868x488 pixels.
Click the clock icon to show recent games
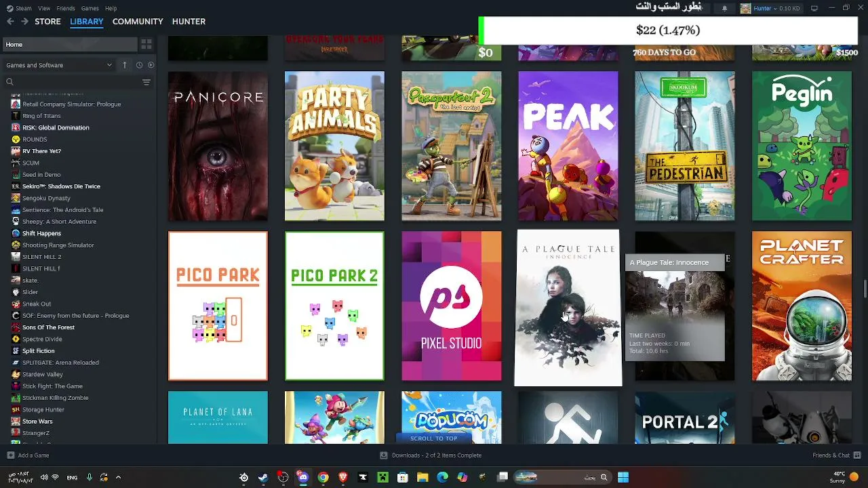click(x=139, y=65)
